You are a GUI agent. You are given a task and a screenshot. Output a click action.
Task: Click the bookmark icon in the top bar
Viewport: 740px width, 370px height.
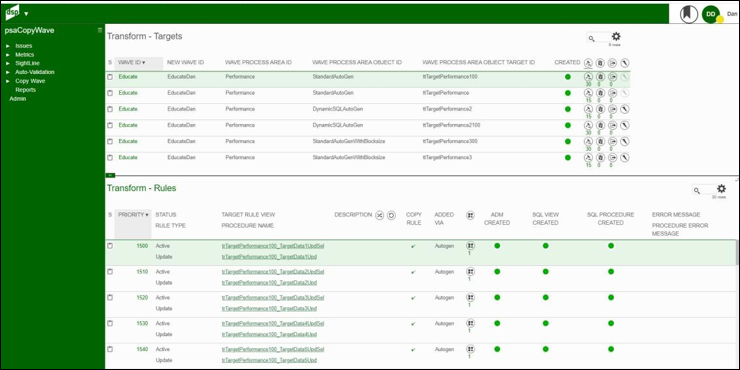pyautogui.click(x=689, y=14)
